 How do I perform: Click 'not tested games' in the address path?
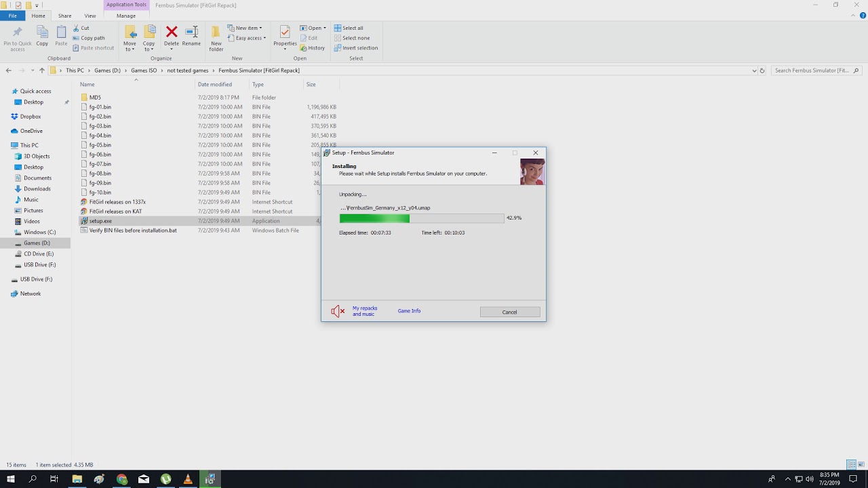point(188,70)
